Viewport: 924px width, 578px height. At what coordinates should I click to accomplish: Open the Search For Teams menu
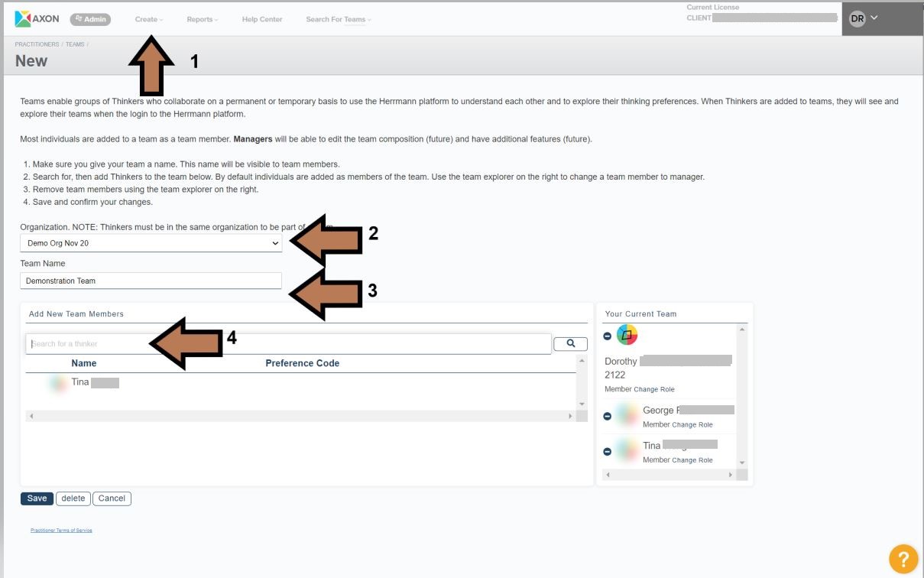pos(338,19)
